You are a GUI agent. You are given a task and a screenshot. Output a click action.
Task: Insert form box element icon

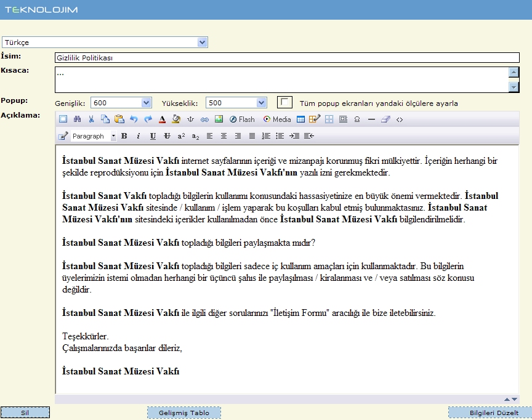click(x=343, y=119)
